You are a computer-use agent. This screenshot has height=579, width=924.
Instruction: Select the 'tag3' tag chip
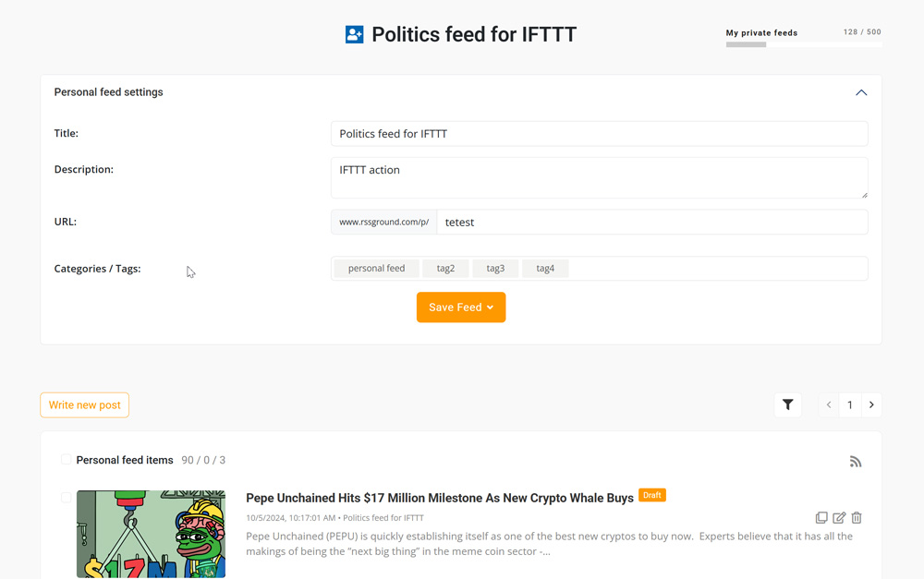(495, 269)
